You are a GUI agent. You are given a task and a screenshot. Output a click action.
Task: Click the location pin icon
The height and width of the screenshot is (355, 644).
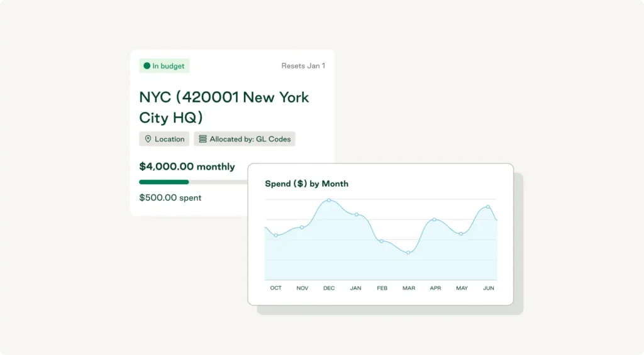pyautogui.click(x=148, y=139)
